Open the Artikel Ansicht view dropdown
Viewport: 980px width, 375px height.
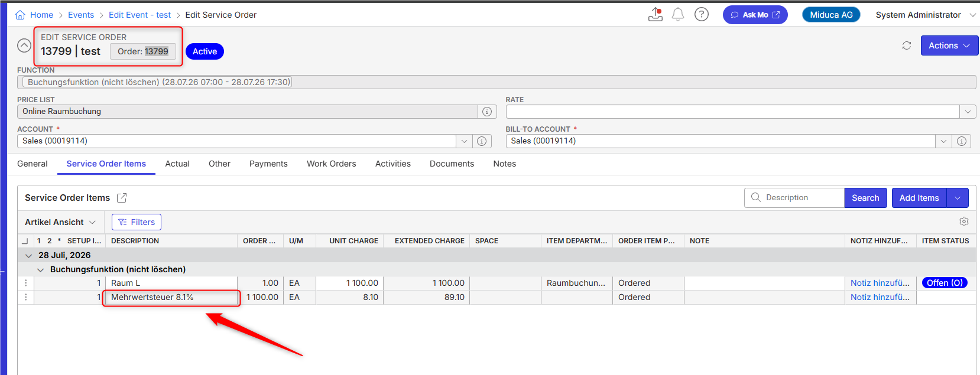60,222
